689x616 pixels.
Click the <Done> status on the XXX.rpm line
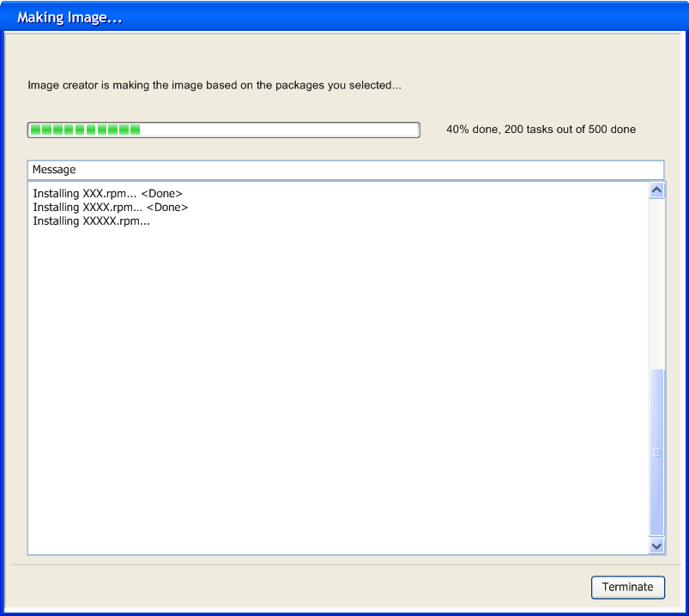click(161, 194)
